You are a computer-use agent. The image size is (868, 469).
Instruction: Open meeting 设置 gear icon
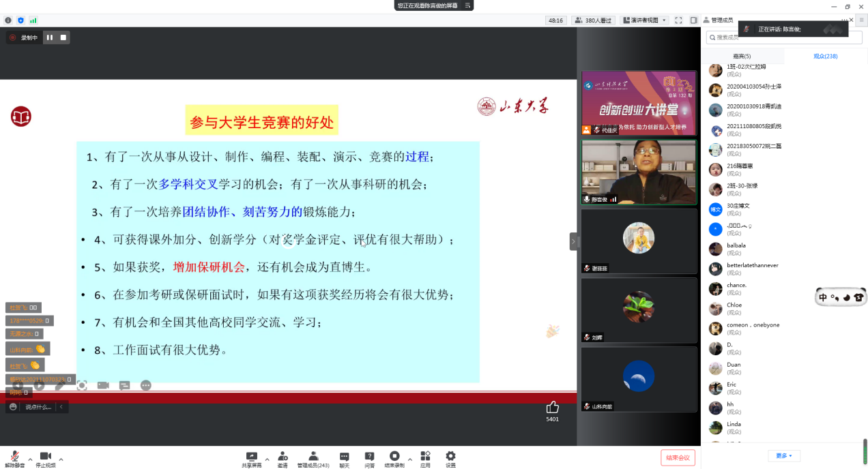tap(450, 456)
